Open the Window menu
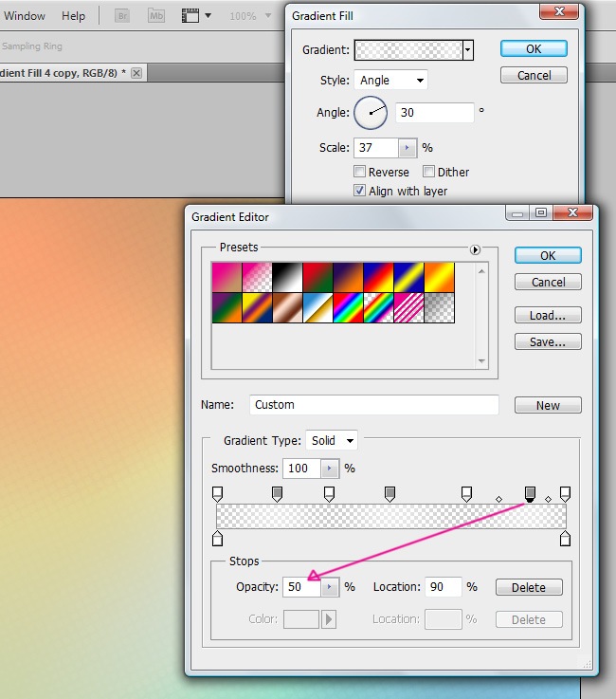The width and height of the screenshot is (616, 699). 25,16
